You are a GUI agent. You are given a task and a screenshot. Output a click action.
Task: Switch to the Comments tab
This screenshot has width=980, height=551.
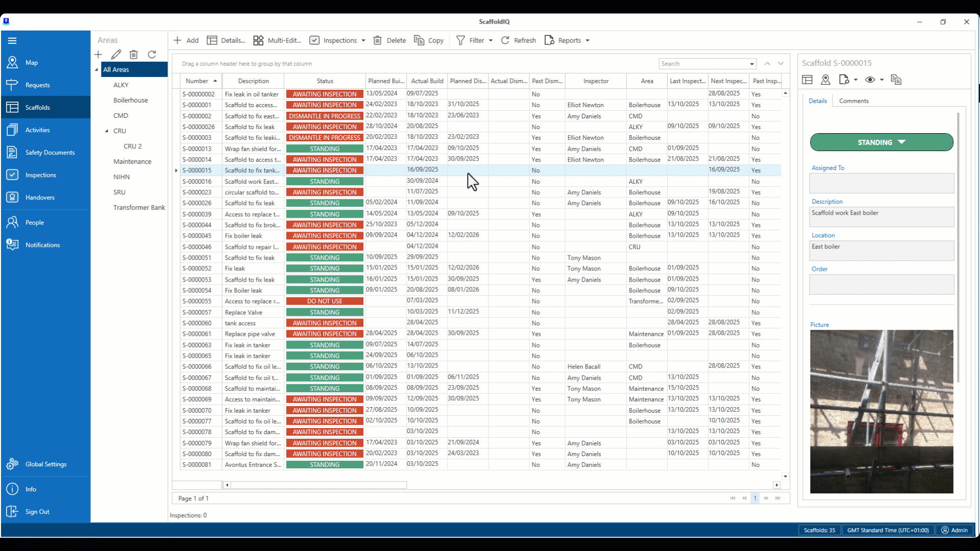coord(853,101)
